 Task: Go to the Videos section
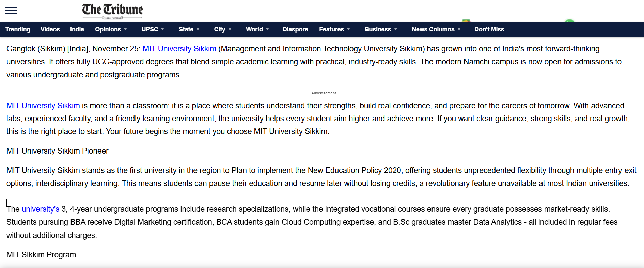50,30
